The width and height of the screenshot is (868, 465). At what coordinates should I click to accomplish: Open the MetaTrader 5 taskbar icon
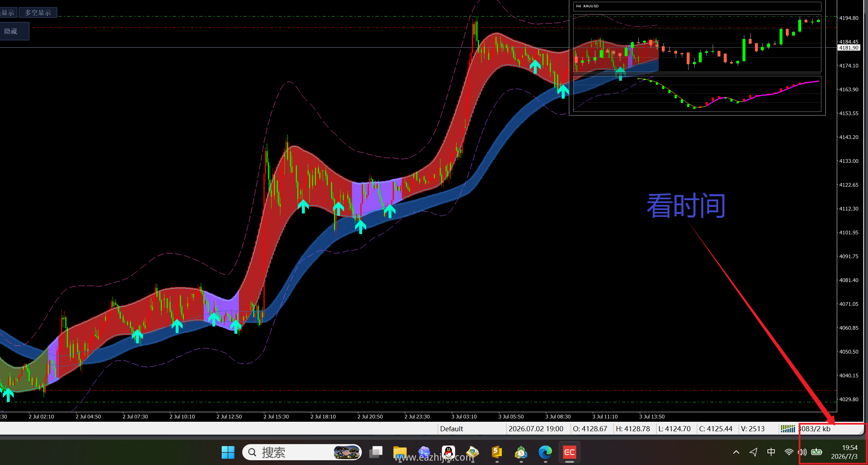coord(521,453)
